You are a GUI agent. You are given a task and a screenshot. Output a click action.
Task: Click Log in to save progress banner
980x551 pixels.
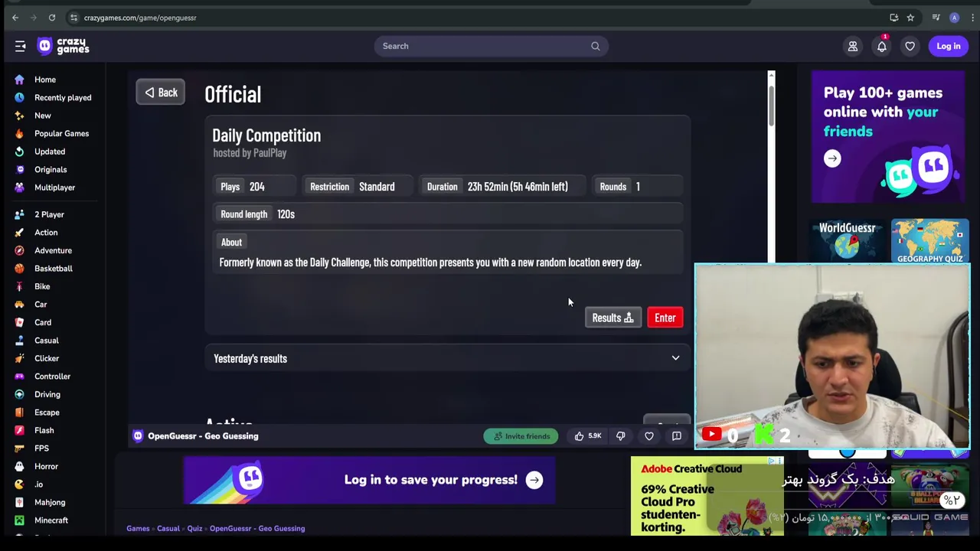369,480
